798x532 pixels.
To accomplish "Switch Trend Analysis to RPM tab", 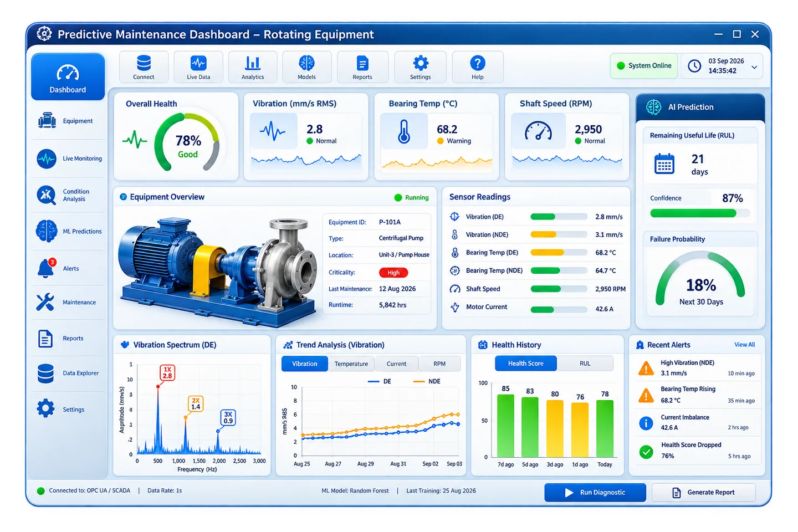I will click(439, 364).
